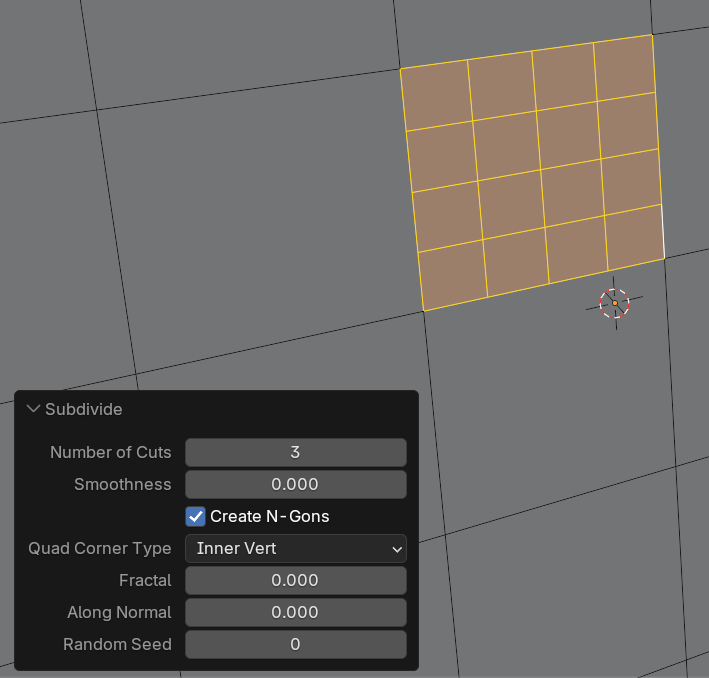Click the Inner Vert dropdown arrow
The height and width of the screenshot is (678, 709).
pyautogui.click(x=397, y=549)
